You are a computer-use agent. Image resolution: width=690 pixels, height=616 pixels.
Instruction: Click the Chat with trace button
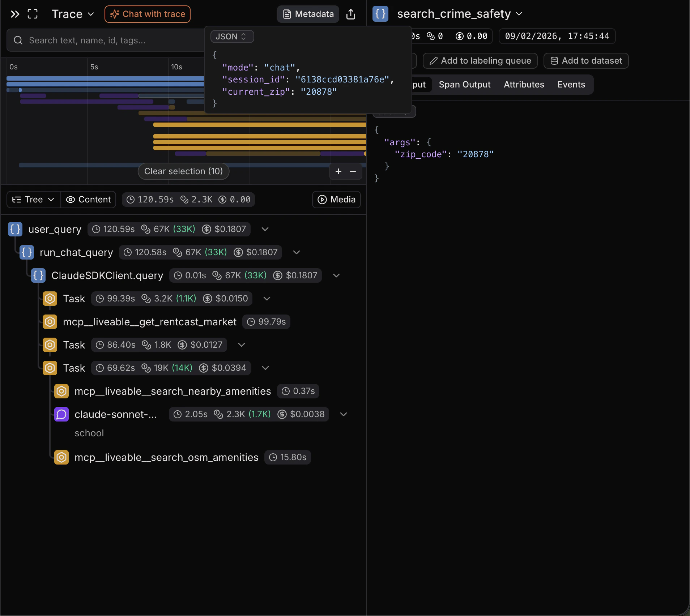click(x=147, y=14)
